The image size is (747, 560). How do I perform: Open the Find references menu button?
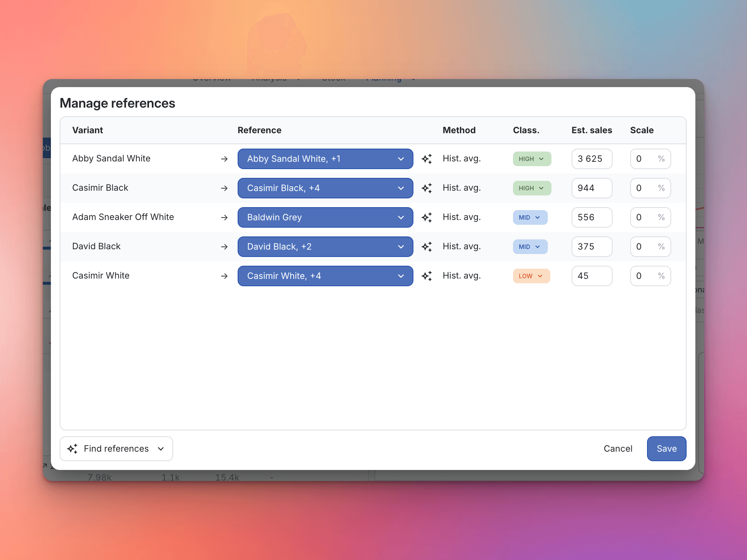coord(116,449)
